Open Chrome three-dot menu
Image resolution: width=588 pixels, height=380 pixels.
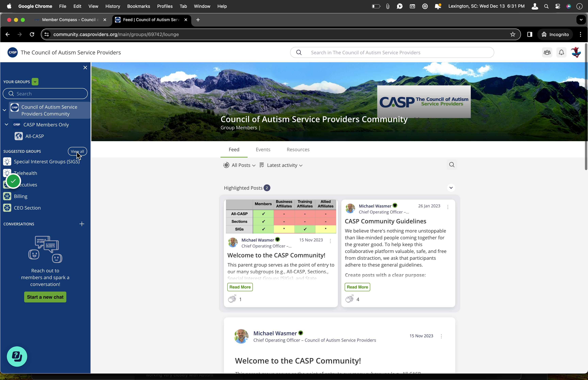tap(580, 34)
